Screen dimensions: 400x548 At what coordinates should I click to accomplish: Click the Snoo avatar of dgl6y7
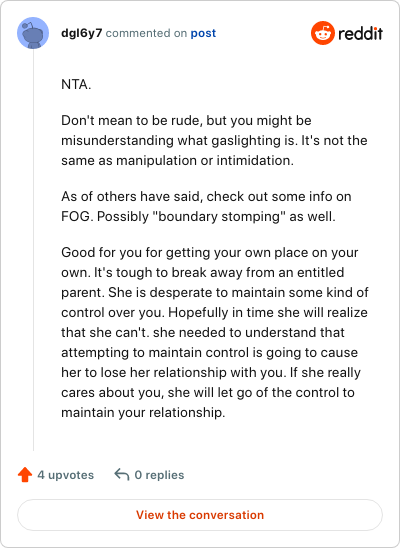point(33,33)
